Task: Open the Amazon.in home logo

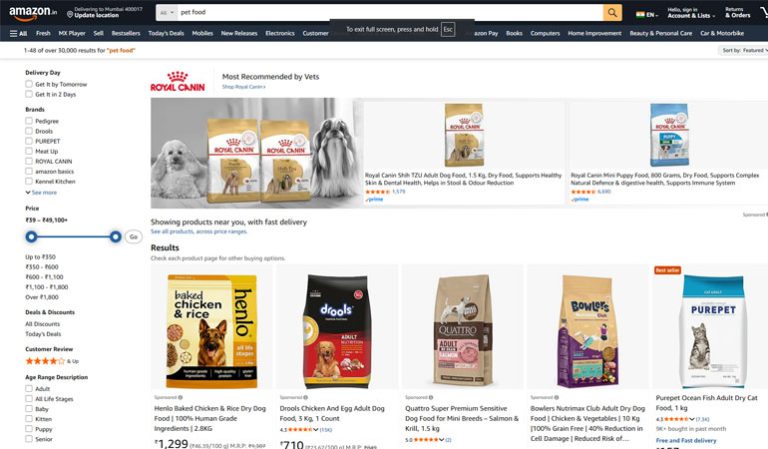Action: point(33,13)
